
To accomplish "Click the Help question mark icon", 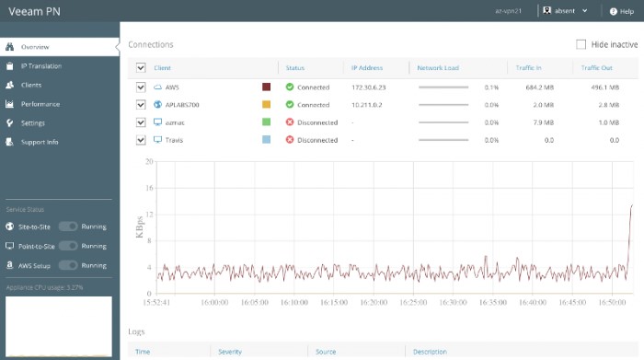I will click(614, 11).
